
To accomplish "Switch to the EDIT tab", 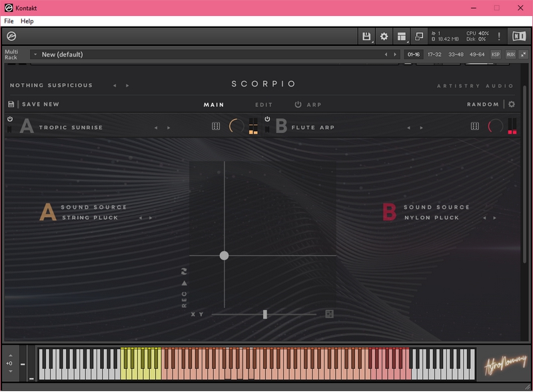I will point(264,104).
